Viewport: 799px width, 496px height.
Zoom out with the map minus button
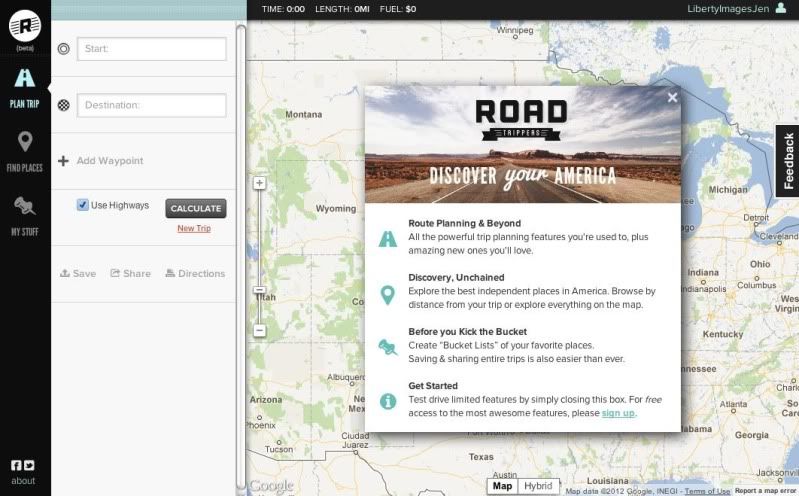coord(259,330)
